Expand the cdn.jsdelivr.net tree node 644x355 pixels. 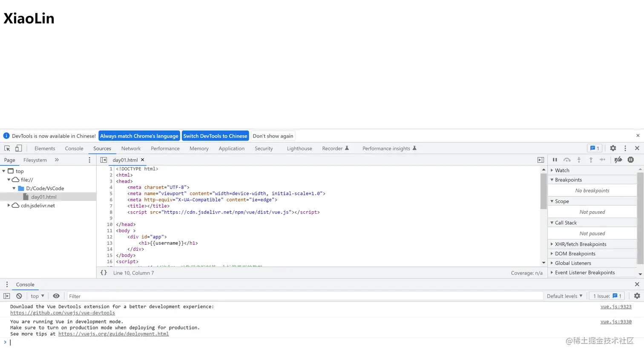point(9,206)
